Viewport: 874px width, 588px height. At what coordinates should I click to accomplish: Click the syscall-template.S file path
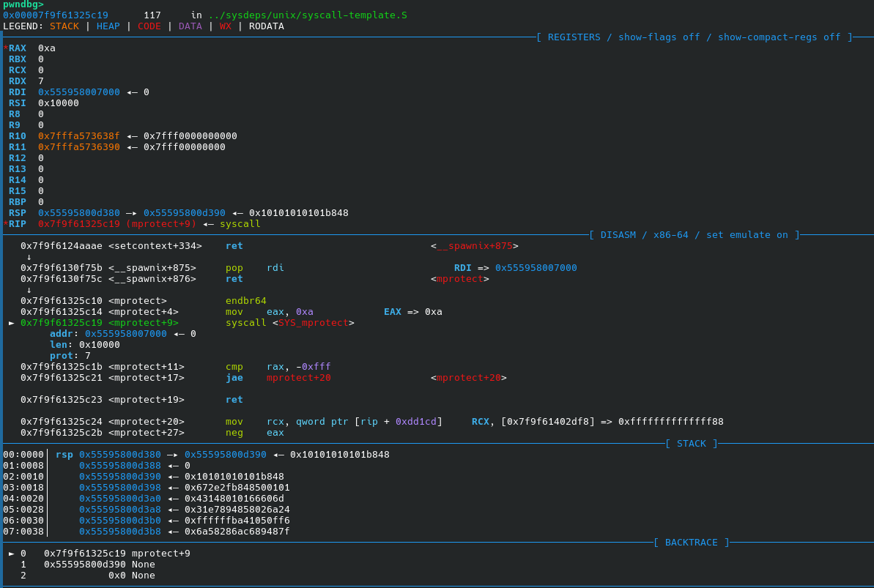(x=308, y=15)
